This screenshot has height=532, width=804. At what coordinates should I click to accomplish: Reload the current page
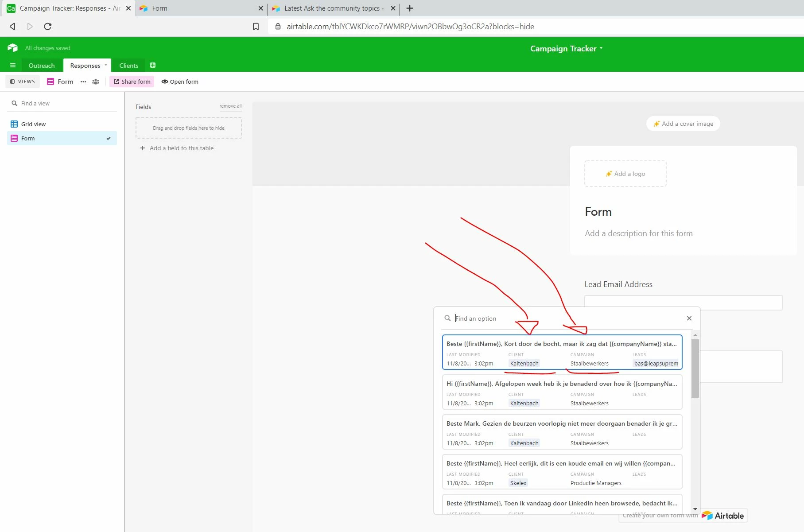pos(48,27)
